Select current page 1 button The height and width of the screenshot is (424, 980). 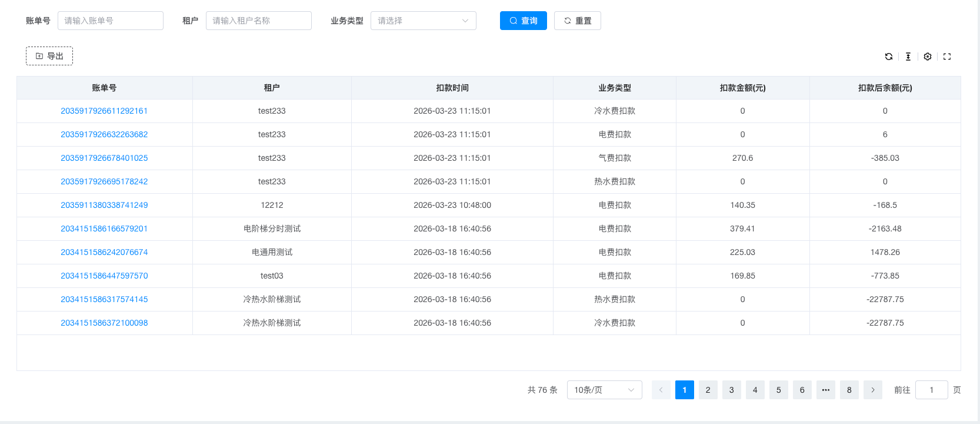point(685,390)
